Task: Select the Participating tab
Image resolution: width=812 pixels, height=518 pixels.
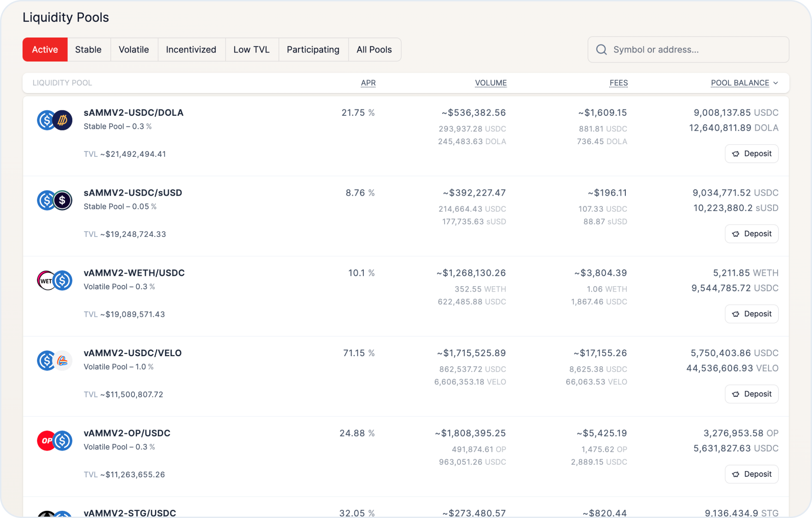Action: [313, 50]
